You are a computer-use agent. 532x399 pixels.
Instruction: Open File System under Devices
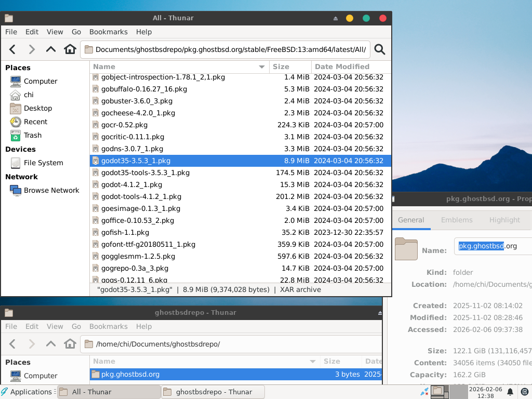[43, 163]
